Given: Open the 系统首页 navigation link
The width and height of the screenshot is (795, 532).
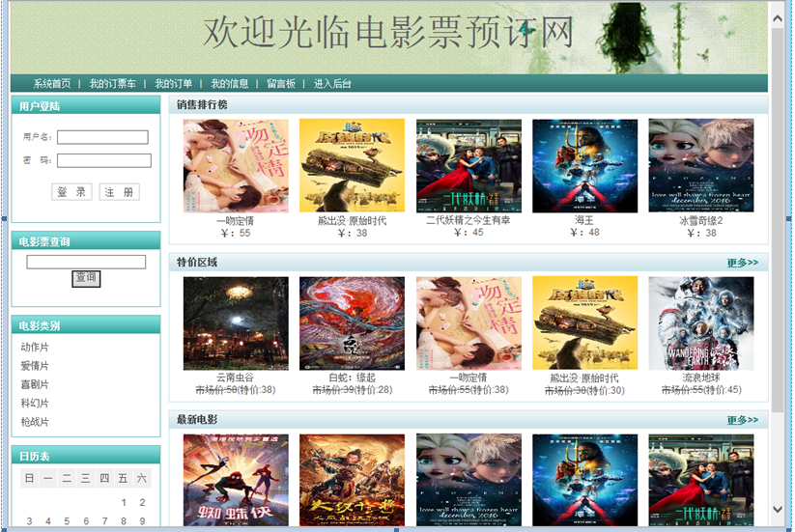Looking at the screenshot, I should [x=52, y=84].
